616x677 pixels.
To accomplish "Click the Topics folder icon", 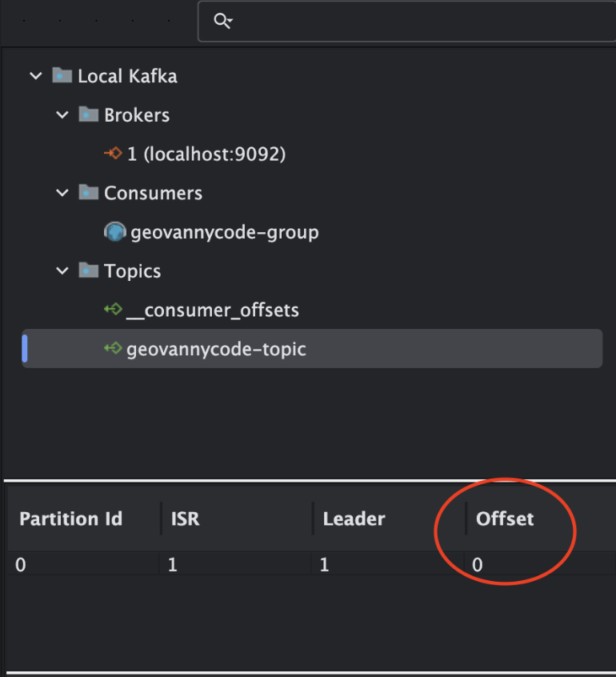I will pyautogui.click(x=87, y=270).
